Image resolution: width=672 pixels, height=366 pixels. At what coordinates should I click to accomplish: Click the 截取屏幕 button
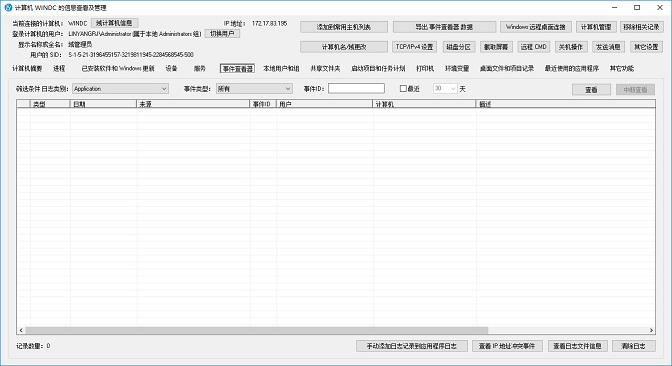click(496, 47)
